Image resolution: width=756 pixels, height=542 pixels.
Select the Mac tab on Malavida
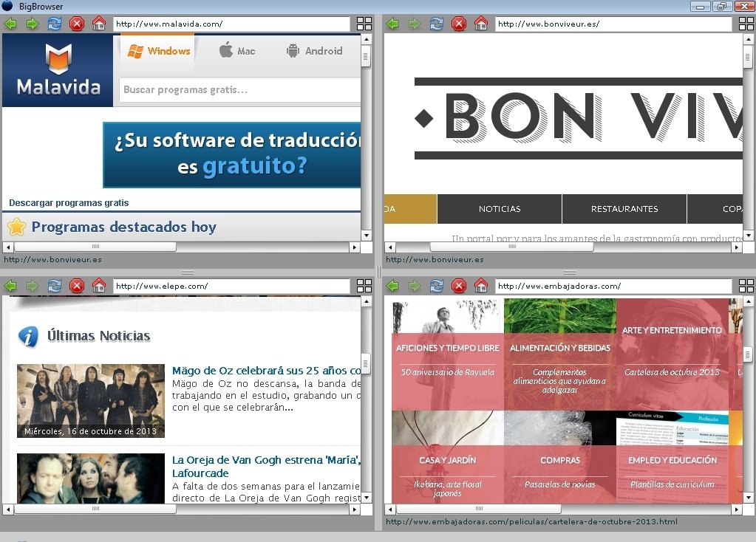[x=236, y=51]
